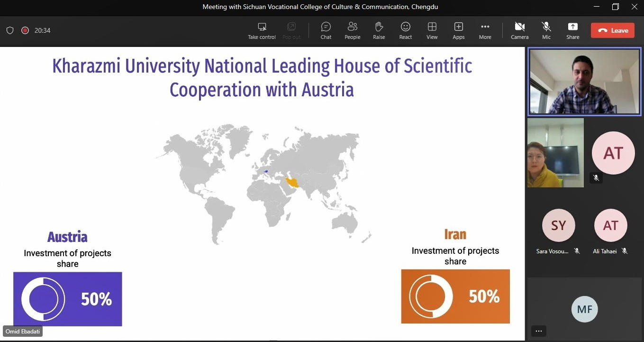Click the orange Iran 50% box
The height and width of the screenshot is (342, 644).
[455, 296]
